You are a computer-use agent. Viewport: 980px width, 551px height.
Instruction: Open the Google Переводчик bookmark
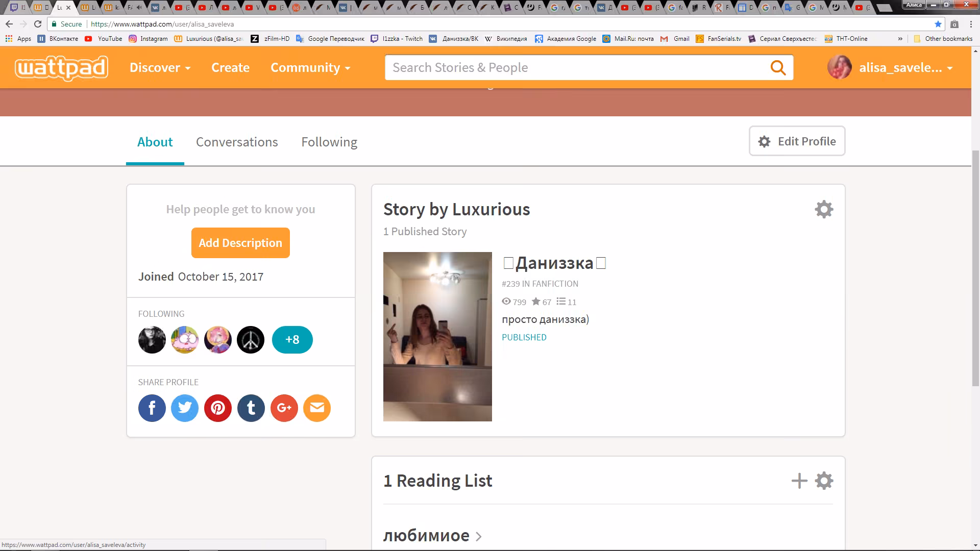click(x=330, y=39)
